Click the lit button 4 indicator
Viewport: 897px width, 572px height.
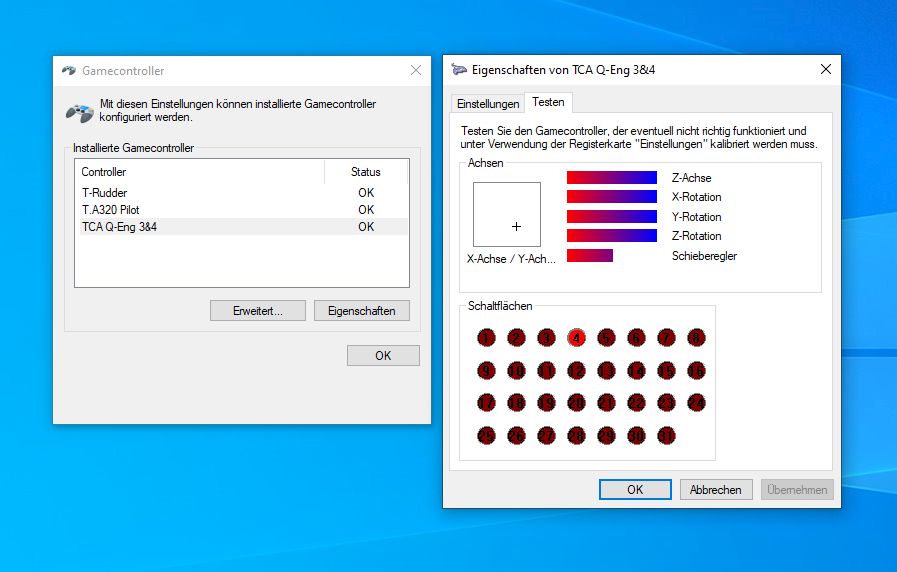tap(576, 338)
